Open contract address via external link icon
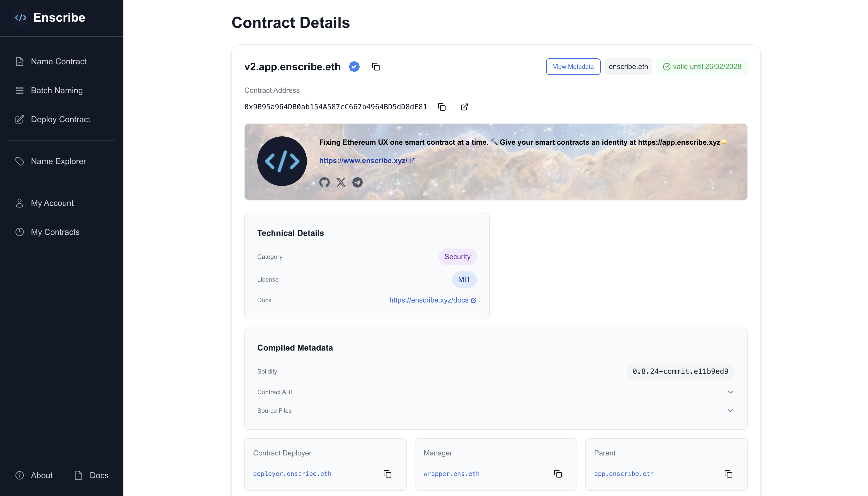Image resolution: width=868 pixels, height=496 pixels. (464, 107)
